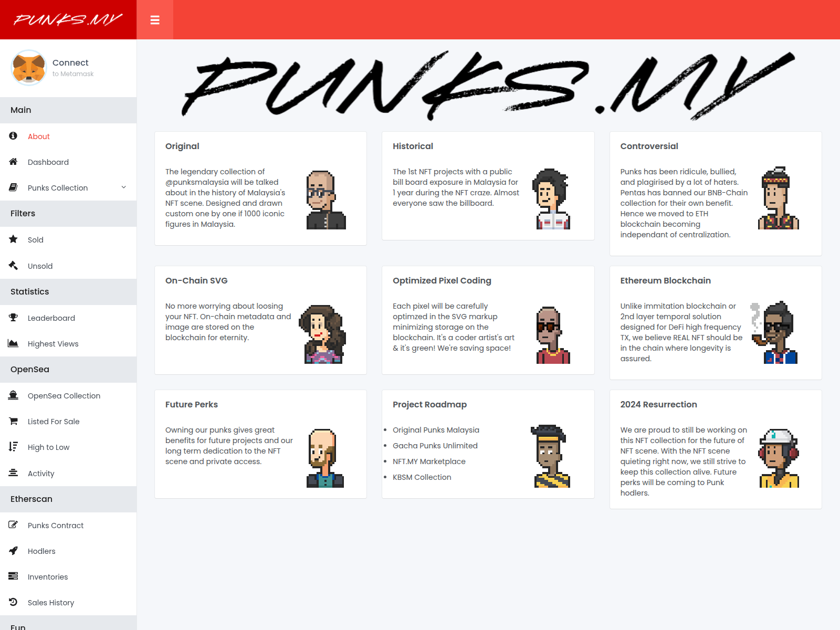The image size is (840, 630).
Task: Click the Ethereum Blockchain heading
Action: pyautogui.click(x=666, y=280)
